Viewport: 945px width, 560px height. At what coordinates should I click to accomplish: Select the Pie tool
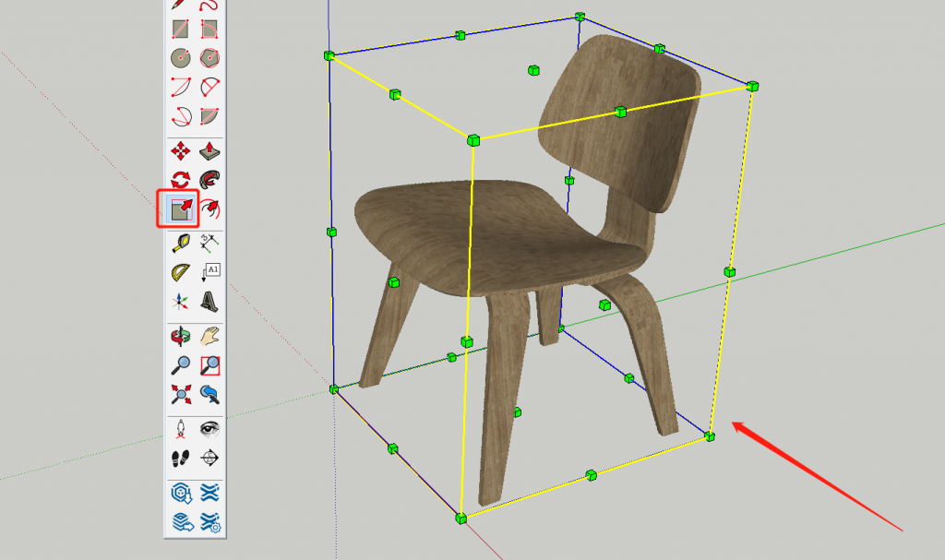tap(209, 115)
